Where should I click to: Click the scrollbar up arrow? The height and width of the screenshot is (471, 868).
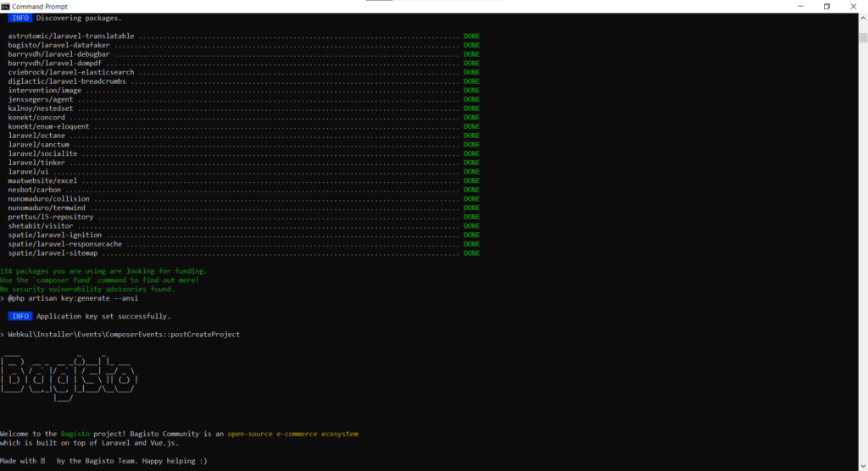pos(863,17)
